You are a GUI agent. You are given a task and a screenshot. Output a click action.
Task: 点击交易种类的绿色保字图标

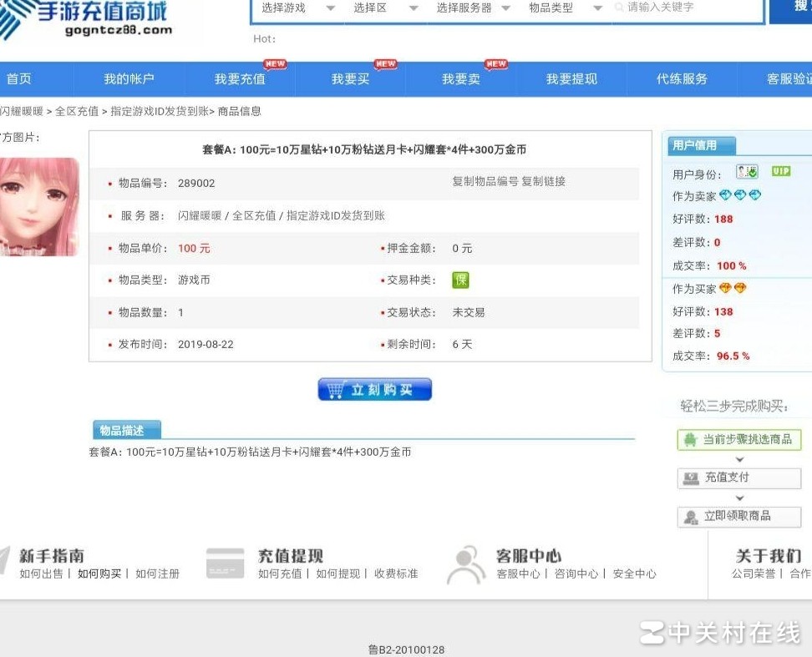click(461, 280)
